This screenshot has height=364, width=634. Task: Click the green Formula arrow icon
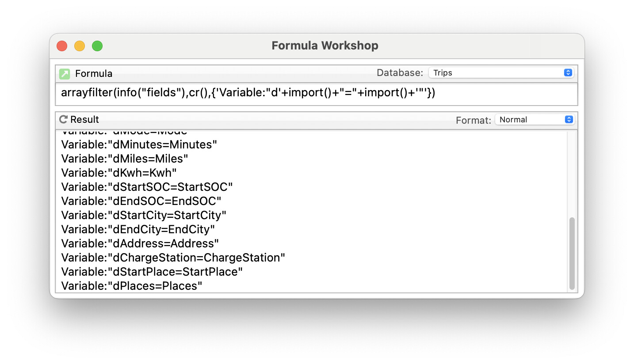tap(65, 74)
